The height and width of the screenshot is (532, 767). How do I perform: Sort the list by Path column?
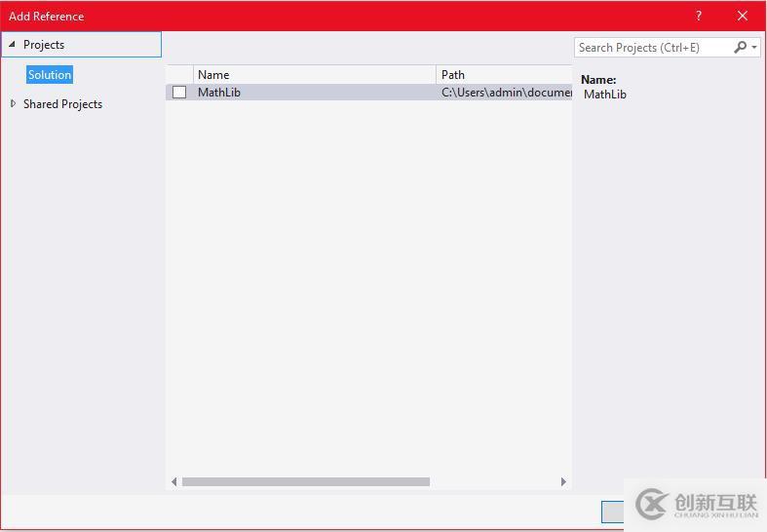504,75
